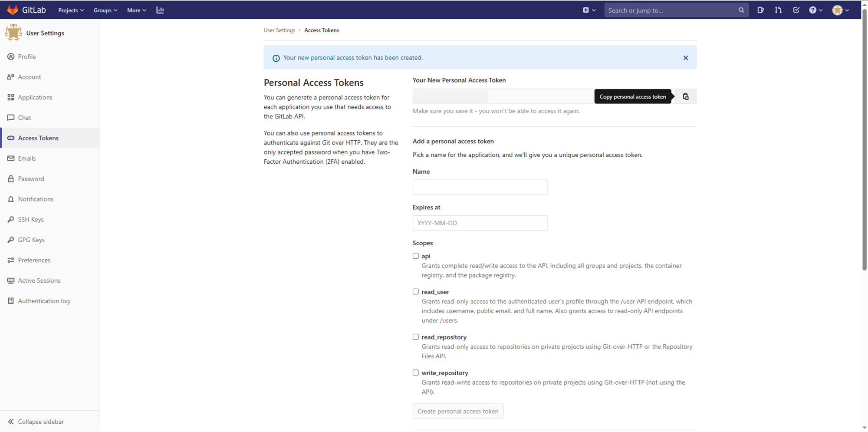Click the Authentication log list icon
Screen dimensions: 868x432
tap(11, 301)
